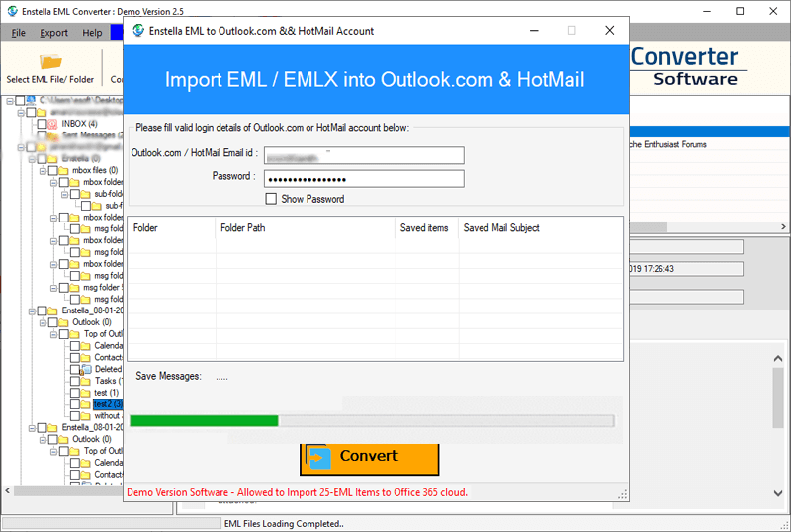Click down arrow of the right preview scrollbar
The height and width of the screenshot is (532, 791).
click(x=778, y=493)
